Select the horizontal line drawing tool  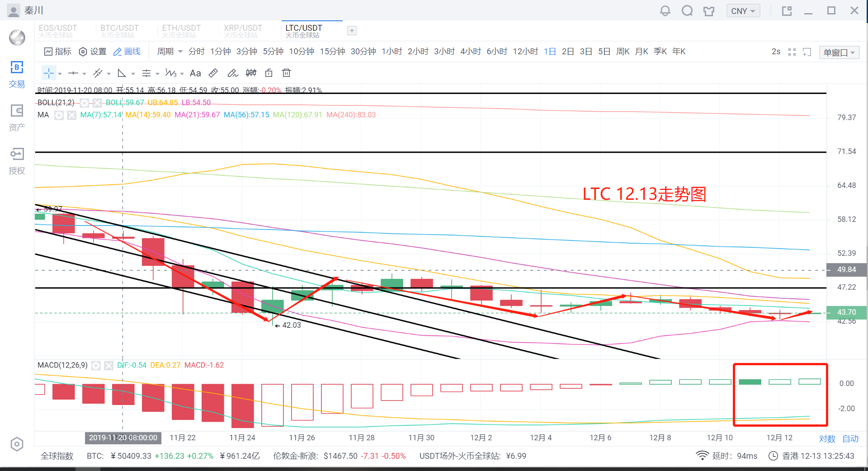73,73
